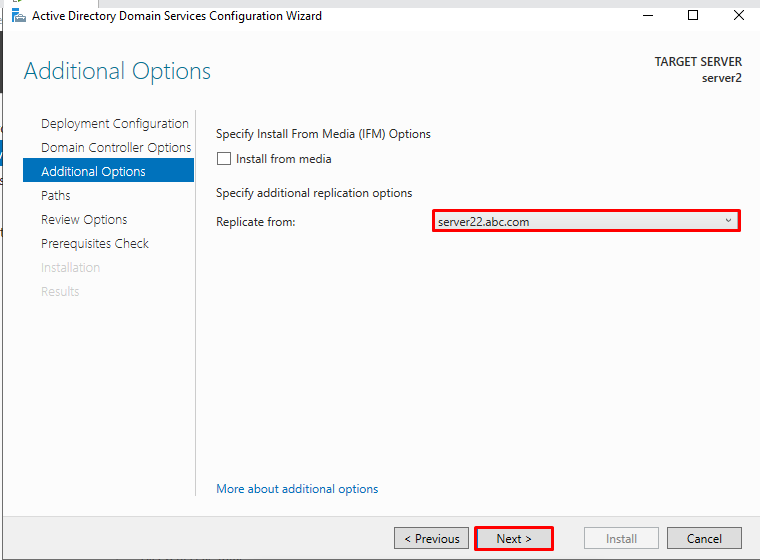Click the Replicate from label
This screenshot has height=560, width=760.
pos(255,222)
